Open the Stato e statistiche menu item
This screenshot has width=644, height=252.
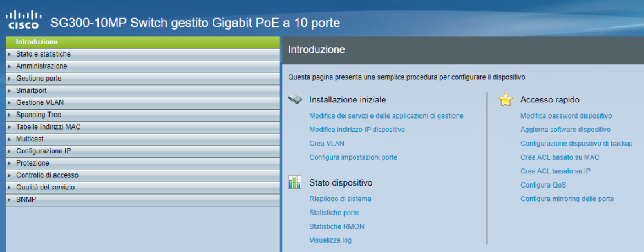pyautogui.click(x=143, y=54)
